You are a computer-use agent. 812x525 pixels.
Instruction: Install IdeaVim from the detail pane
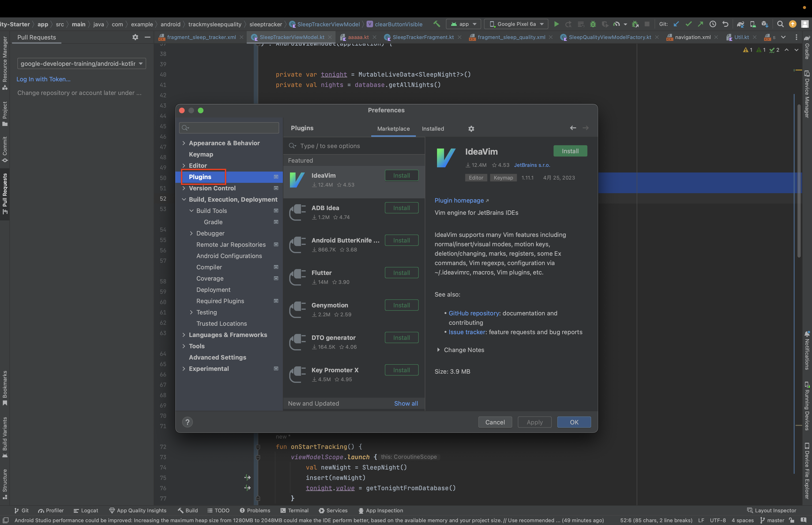point(570,151)
